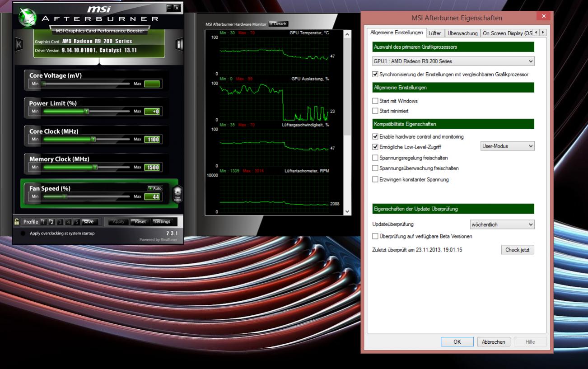588x369 pixels.
Task: Click the Power Limit slider handle
Action: [x=86, y=111]
